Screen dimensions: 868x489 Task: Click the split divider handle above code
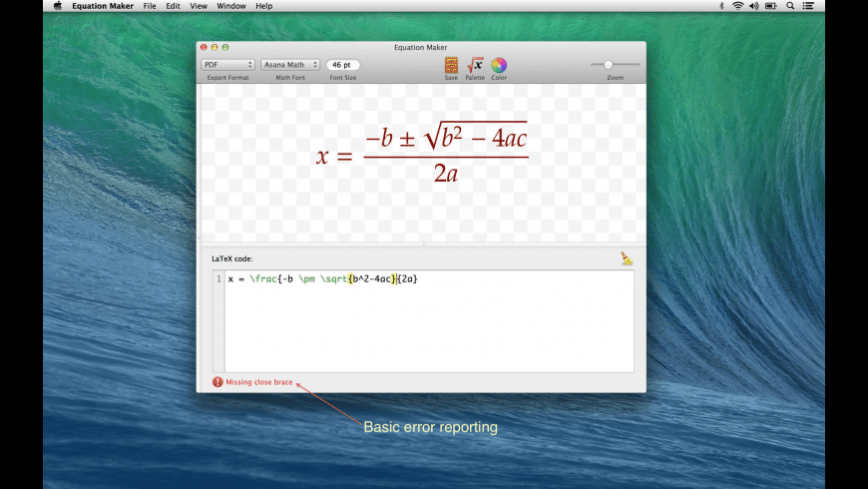[423, 244]
